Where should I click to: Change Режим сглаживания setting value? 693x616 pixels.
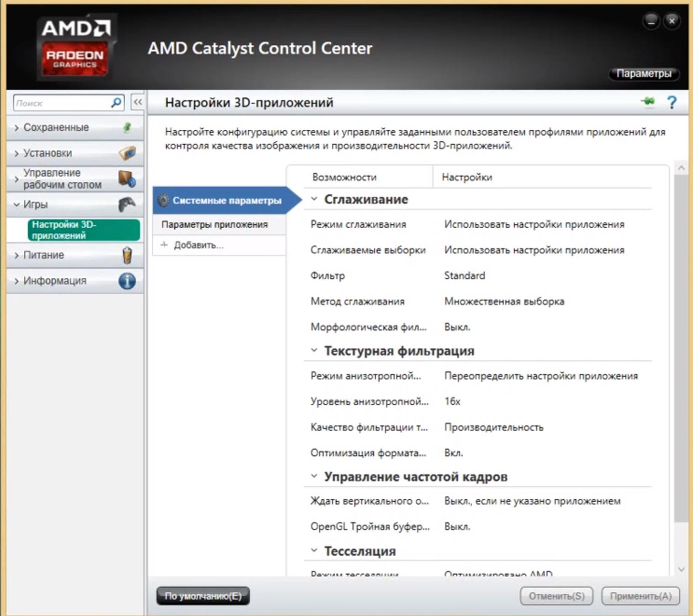point(534,224)
